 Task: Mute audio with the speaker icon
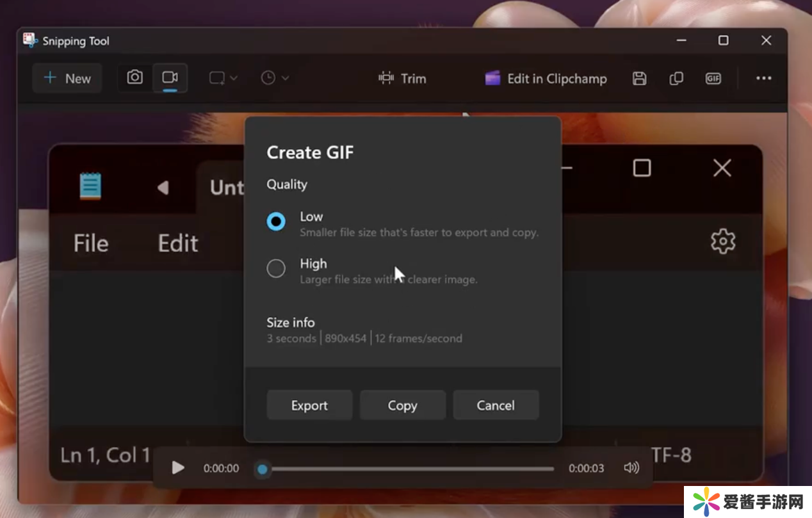(x=631, y=468)
